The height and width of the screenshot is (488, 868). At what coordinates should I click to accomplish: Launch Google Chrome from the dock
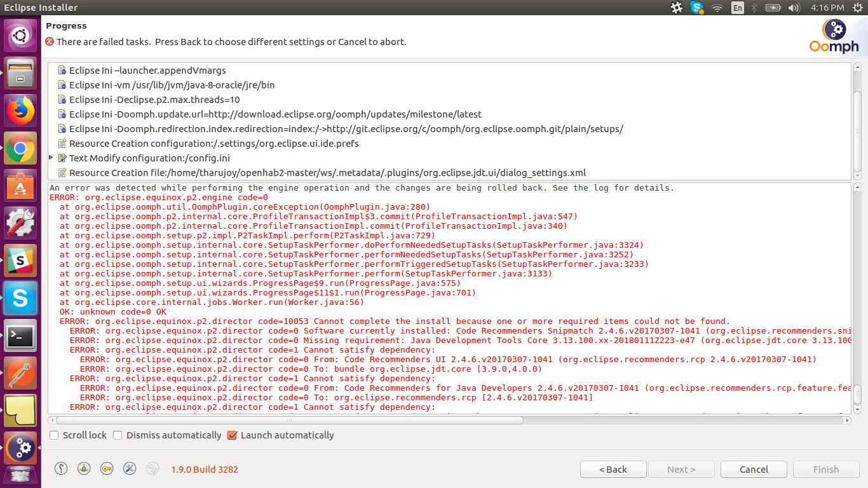[x=20, y=149]
